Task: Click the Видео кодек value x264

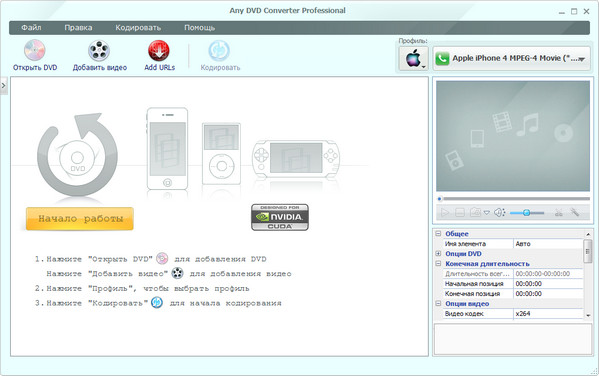Action: [548, 313]
